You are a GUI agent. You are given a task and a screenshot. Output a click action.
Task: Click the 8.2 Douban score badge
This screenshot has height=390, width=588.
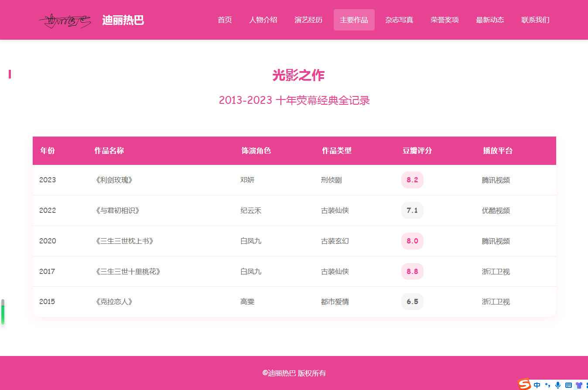pos(412,180)
